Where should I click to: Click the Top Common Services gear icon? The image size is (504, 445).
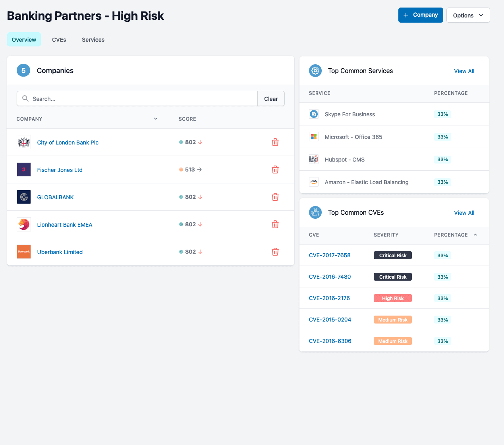coord(315,71)
